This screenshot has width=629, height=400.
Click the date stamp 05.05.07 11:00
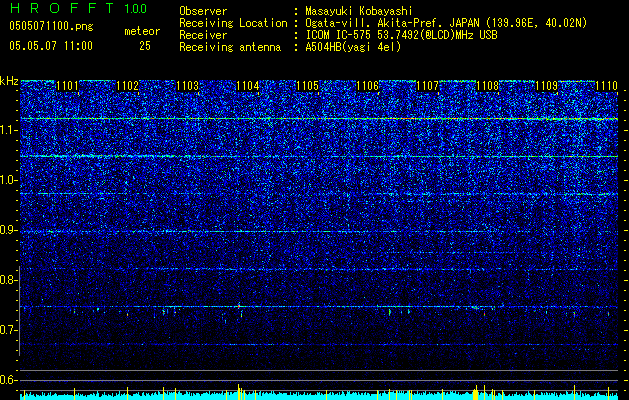tap(51, 46)
